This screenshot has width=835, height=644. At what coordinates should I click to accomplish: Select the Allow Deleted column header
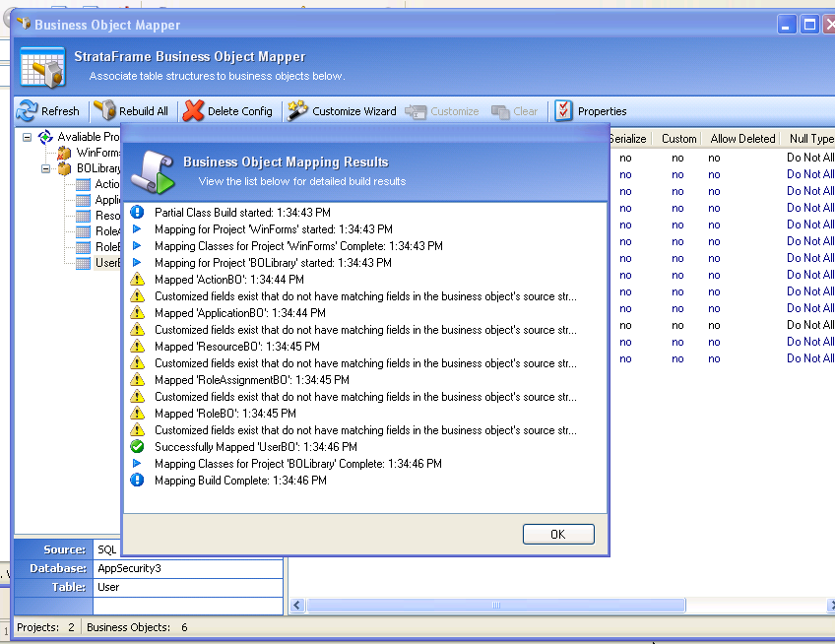coord(742,139)
